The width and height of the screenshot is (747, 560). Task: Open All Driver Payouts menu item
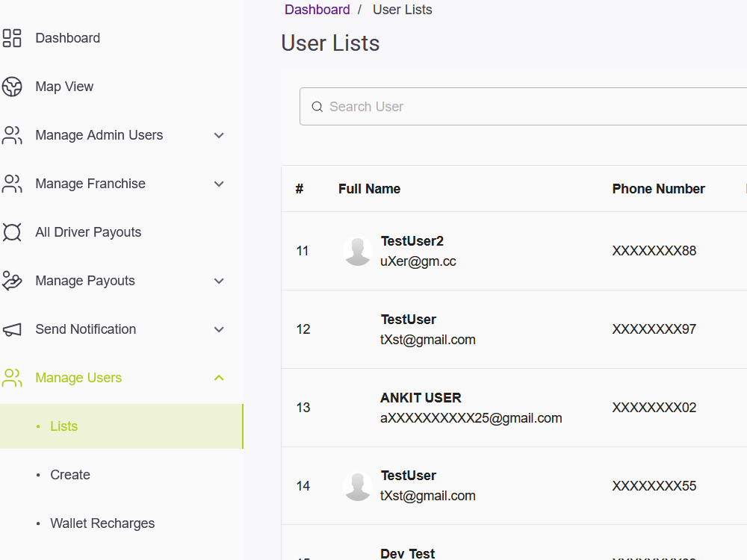tap(88, 232)
